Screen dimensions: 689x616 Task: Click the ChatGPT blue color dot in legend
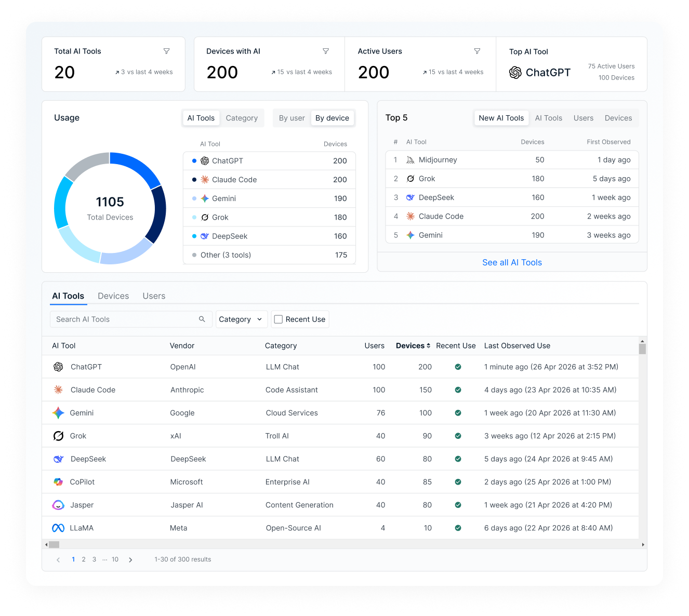click(x=194, y=161)
